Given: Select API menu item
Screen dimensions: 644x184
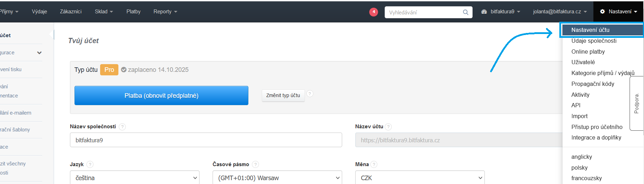Looking at the screenshot, I should [576, 105].
